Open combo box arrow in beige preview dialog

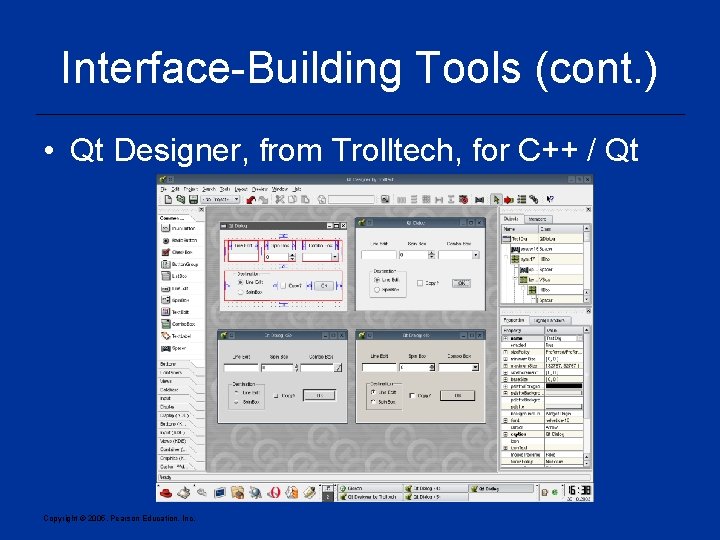click(x=475, y=367)
